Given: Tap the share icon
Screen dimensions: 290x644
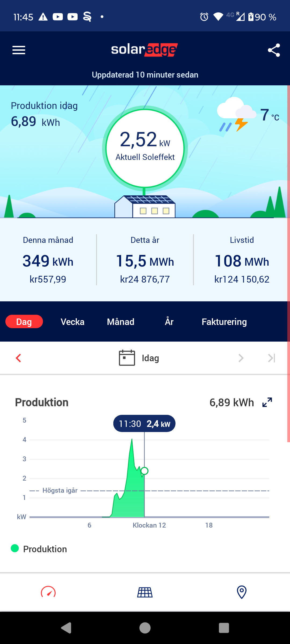Looking at the screenshot, I should 274,50.
